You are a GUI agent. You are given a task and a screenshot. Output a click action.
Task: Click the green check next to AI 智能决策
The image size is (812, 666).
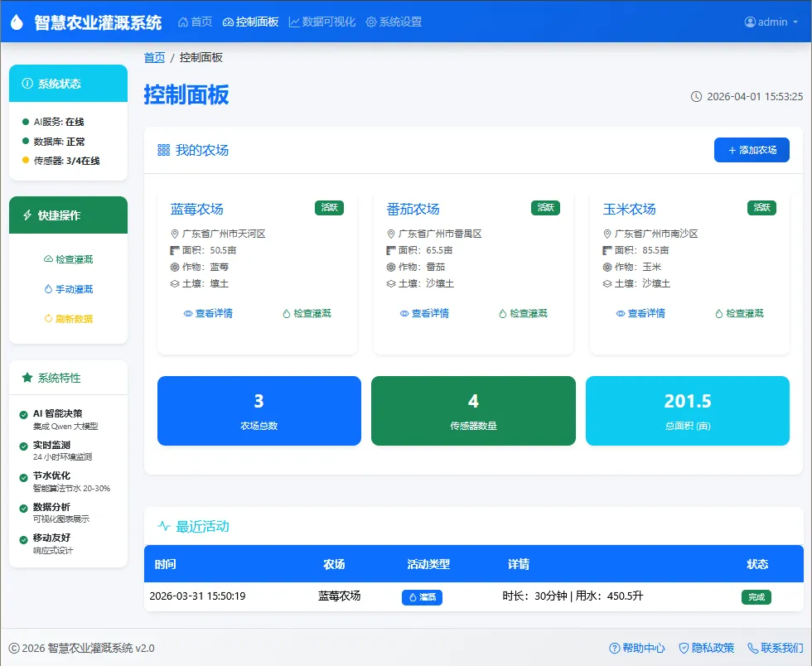click(23, 414)
